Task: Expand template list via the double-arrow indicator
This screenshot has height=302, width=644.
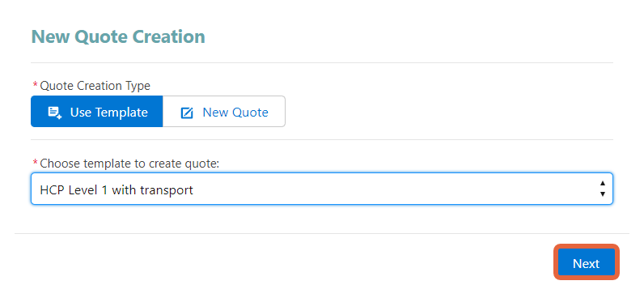Action: pos(603,189)
